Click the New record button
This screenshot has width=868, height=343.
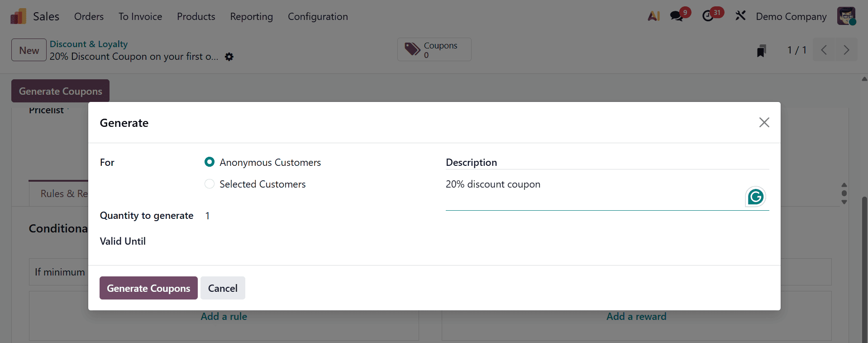coord(29,50)
